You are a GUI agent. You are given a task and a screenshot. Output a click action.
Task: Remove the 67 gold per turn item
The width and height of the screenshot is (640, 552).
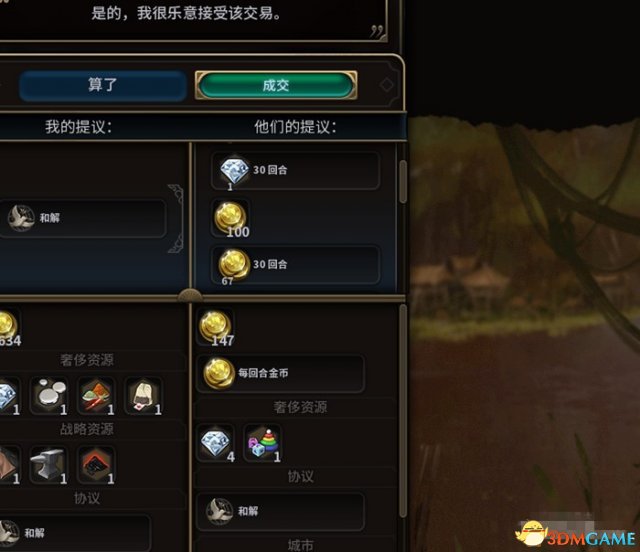[296, 265]
